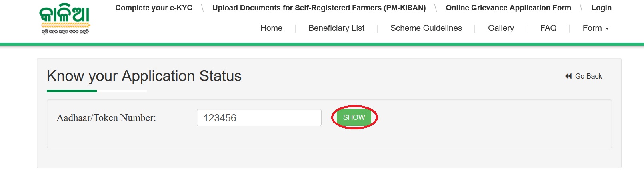Screen dimensions: 644x176
Task: Click the Aadhaar/Token Number label
Action: 106,118
